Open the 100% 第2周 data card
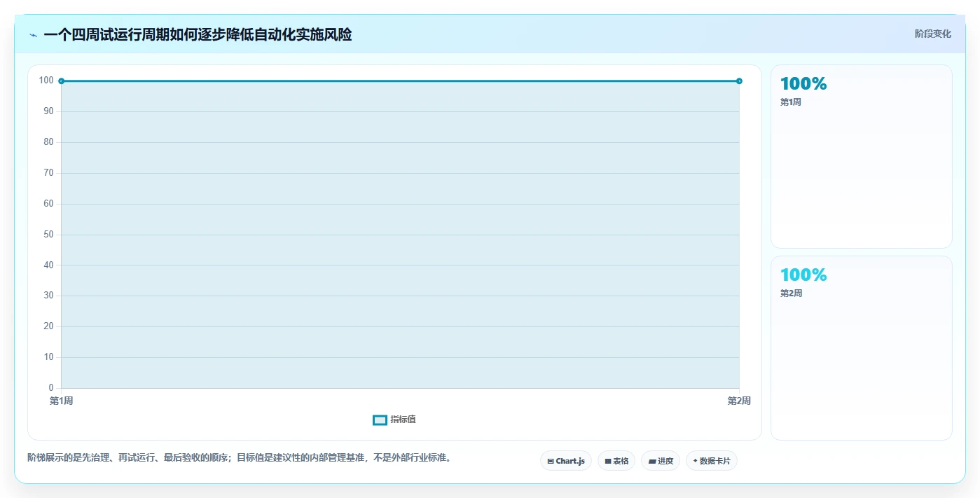980x498 pixels. point(862,348)
